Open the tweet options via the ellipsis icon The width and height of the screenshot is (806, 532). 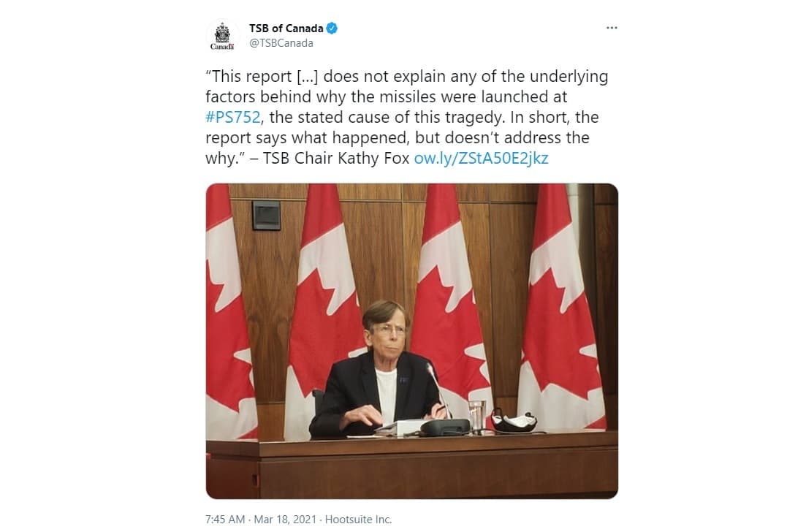pyautogui.click(x=612, y=28)
